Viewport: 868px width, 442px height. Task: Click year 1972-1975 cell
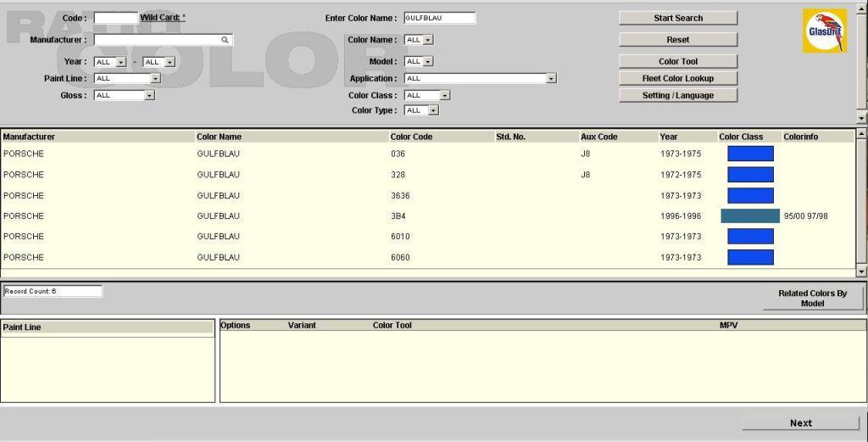(681, 175)
